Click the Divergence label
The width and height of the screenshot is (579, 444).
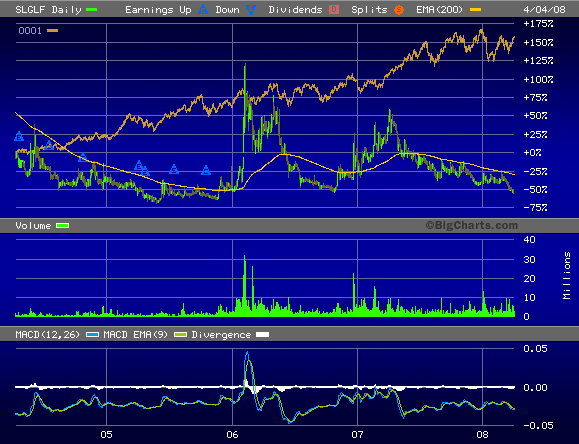(x=221, y=335)
